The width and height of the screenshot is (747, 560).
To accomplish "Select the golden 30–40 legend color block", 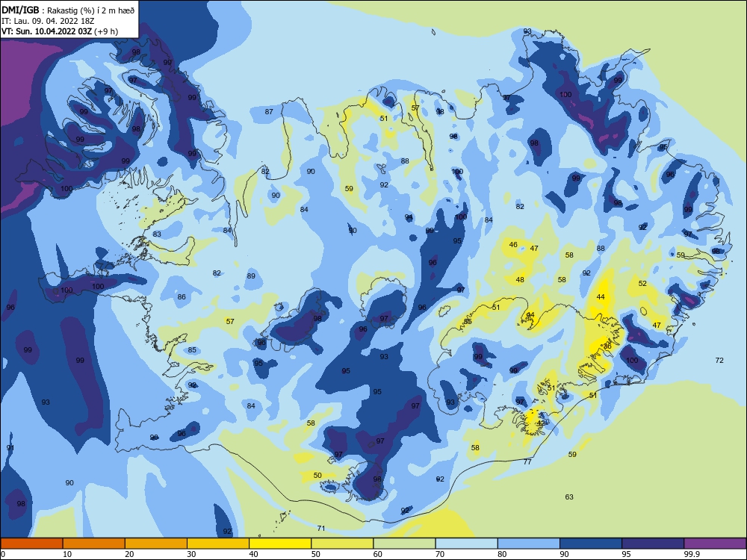I will click(x=218, y=544).
